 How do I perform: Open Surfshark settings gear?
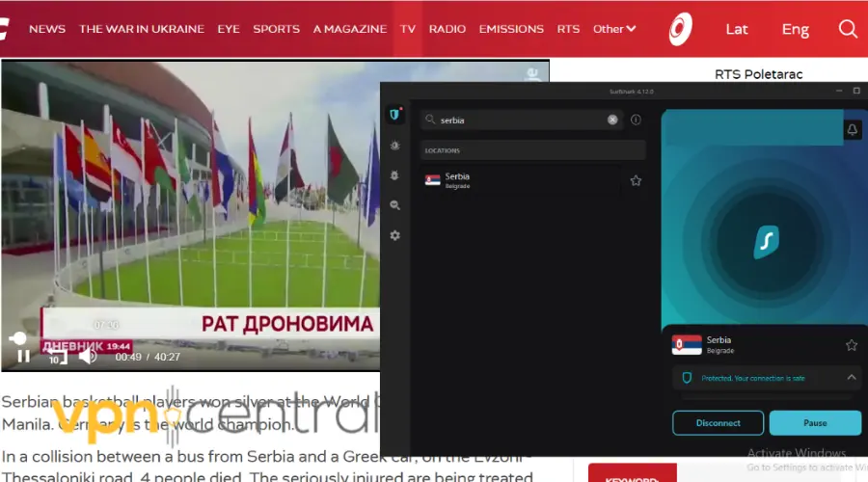click(x=394, y=236)
